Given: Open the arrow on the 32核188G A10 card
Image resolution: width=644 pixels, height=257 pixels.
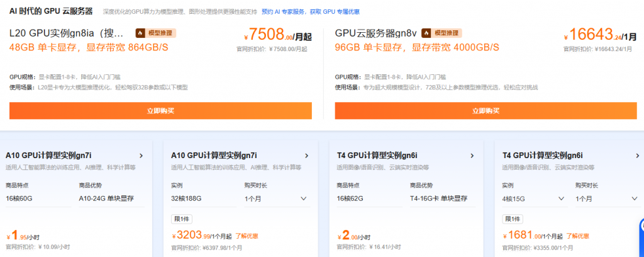Looking at the screenshot, I should (306, 156).
